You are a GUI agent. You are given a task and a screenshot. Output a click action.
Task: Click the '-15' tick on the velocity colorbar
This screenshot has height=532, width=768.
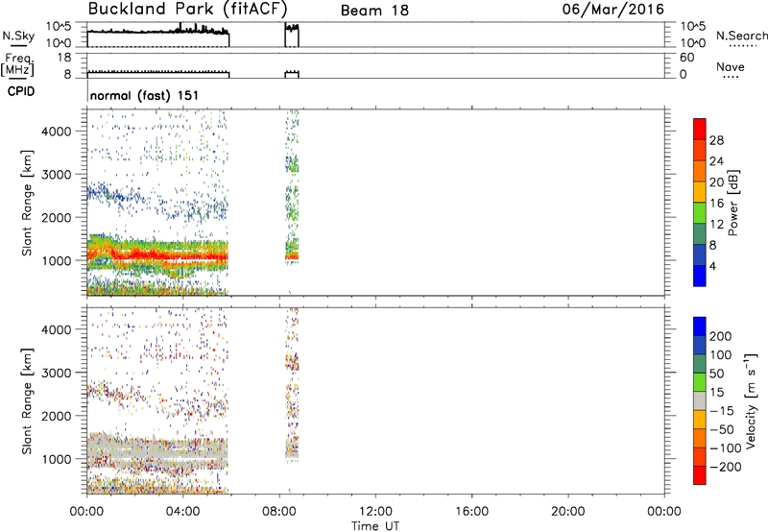(722, 410)
